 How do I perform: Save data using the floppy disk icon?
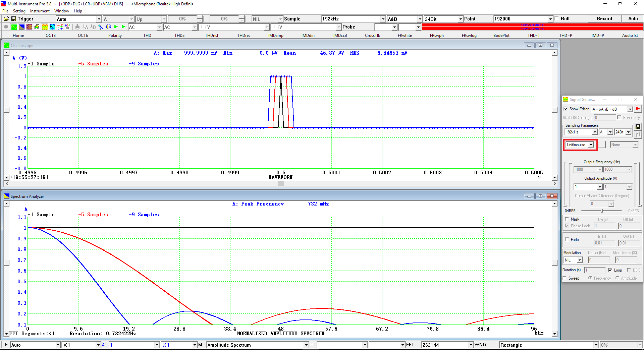pos(14,19)
